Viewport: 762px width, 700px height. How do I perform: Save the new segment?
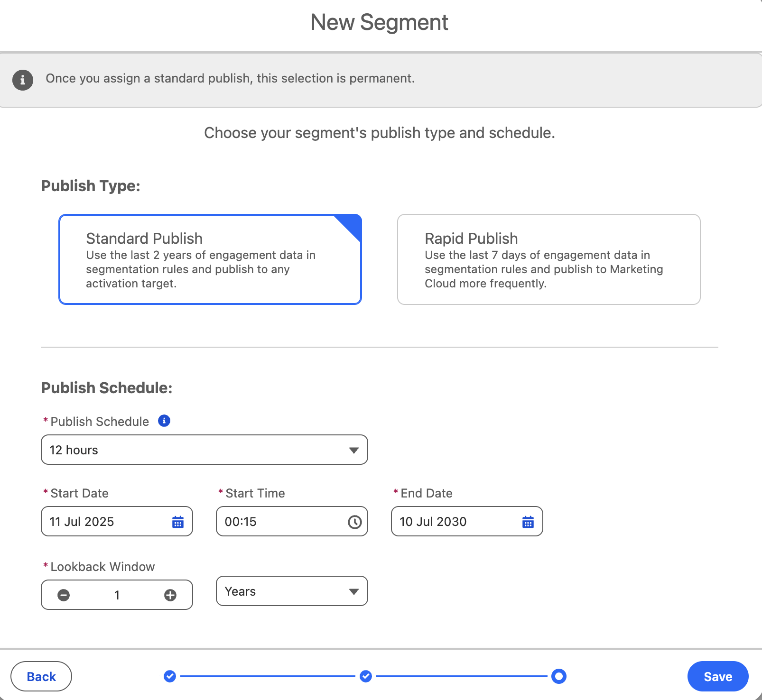717,676
